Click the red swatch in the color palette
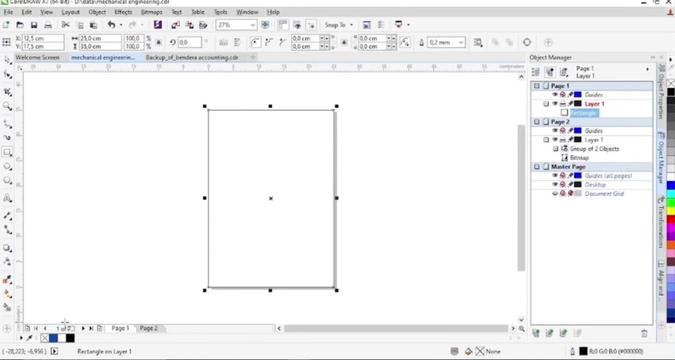 (x=671, y=220)
